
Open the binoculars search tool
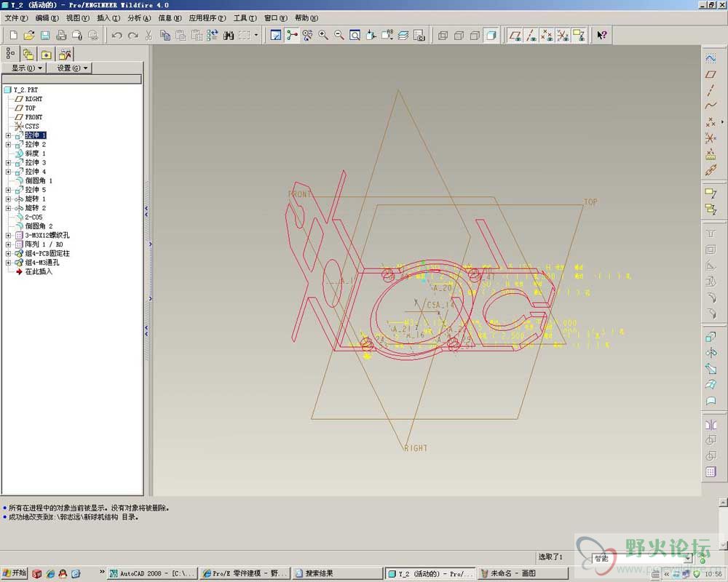click(229, 35)
